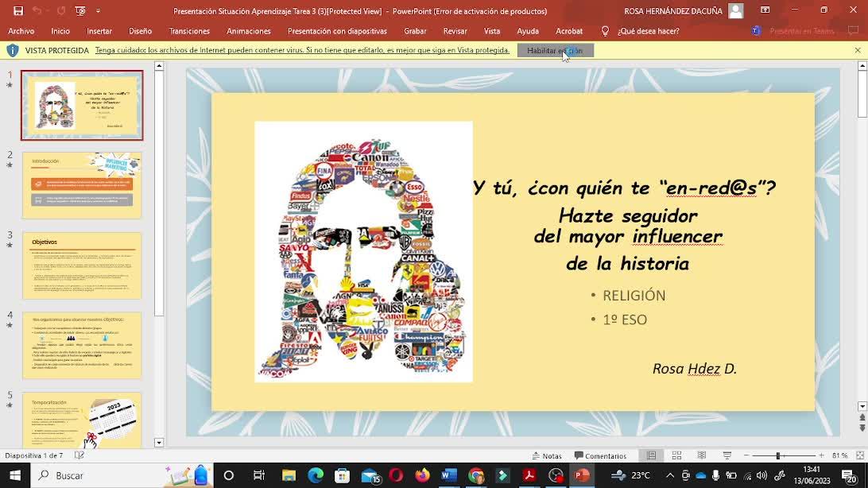Open the Transiciones ribbon tab

point(189,31)
